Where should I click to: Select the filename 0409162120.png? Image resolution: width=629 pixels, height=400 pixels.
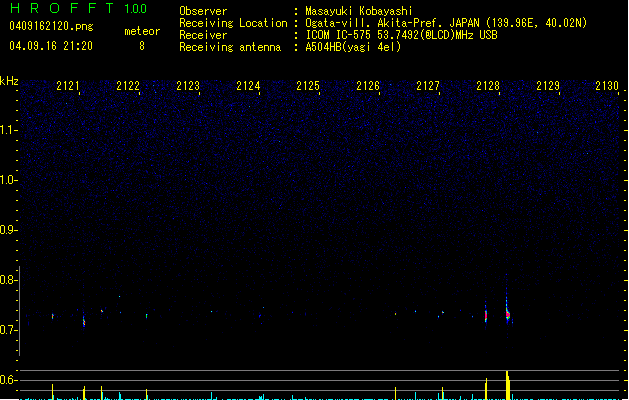(x=51, y=26)
